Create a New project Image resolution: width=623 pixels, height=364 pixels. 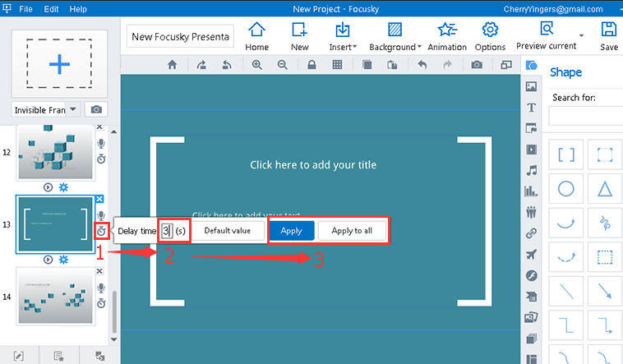299,36
